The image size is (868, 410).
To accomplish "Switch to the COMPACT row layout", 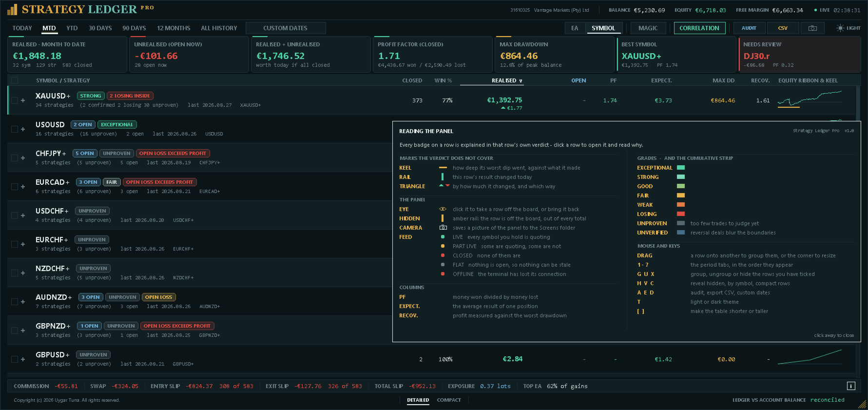I will coord(449,400).
